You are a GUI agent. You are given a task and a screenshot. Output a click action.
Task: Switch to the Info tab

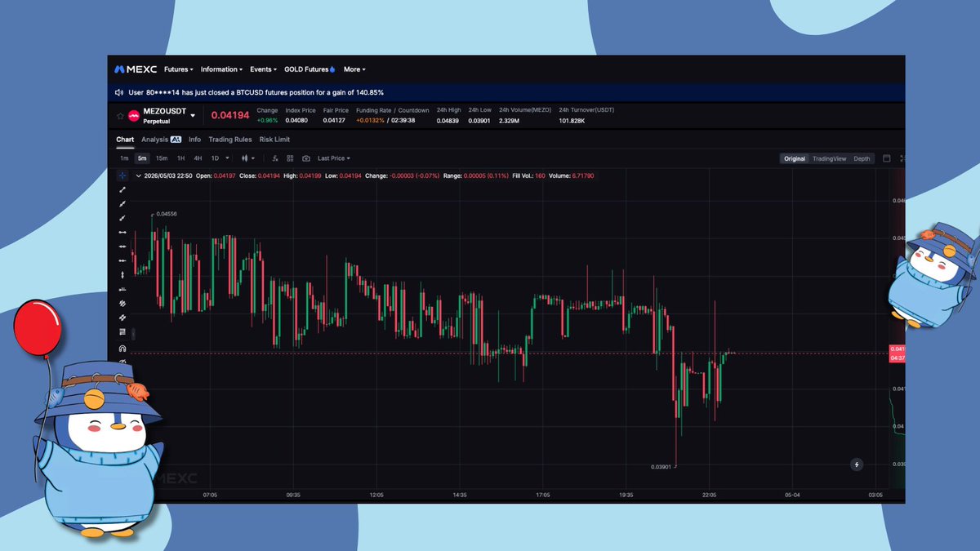coord(194,140)
